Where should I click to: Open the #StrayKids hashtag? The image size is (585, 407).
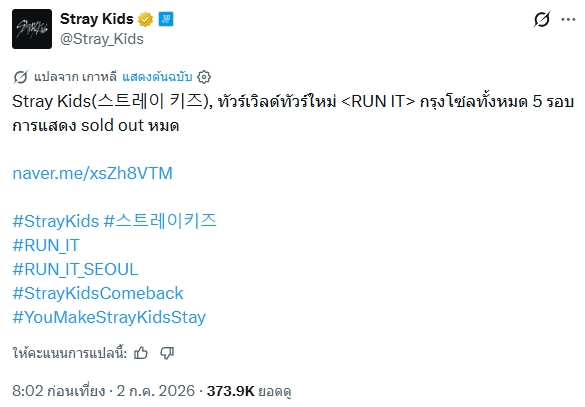point(56,221)
